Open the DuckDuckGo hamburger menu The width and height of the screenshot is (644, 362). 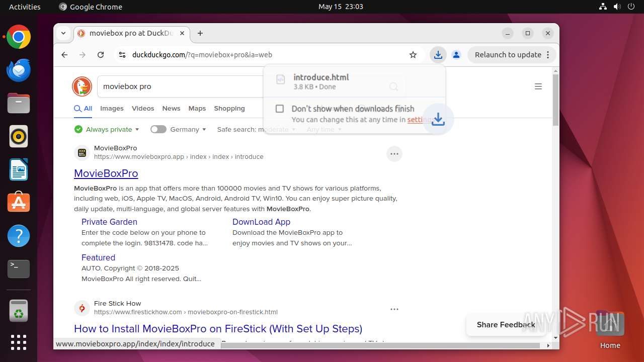pos(538,86)
